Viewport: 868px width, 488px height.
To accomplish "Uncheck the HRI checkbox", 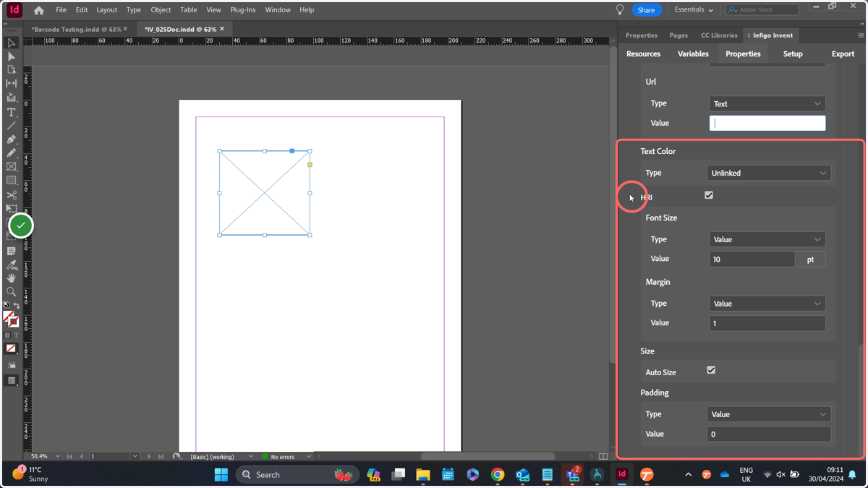I will point(709,195).
